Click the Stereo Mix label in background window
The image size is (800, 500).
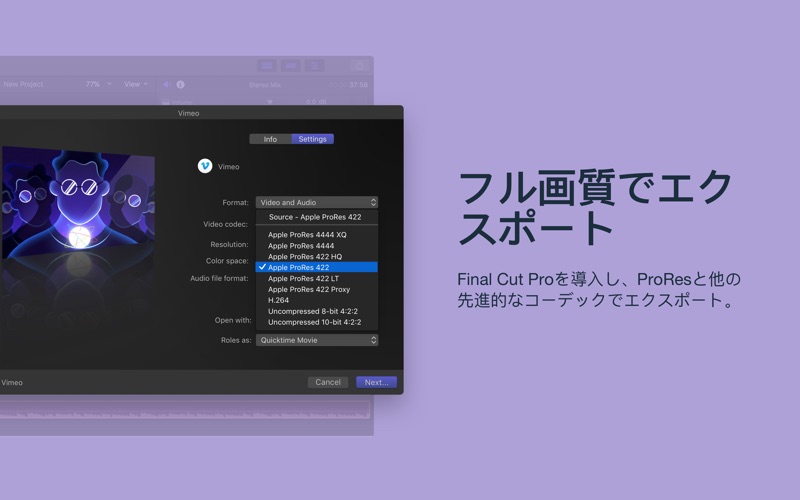click(265, 85)
